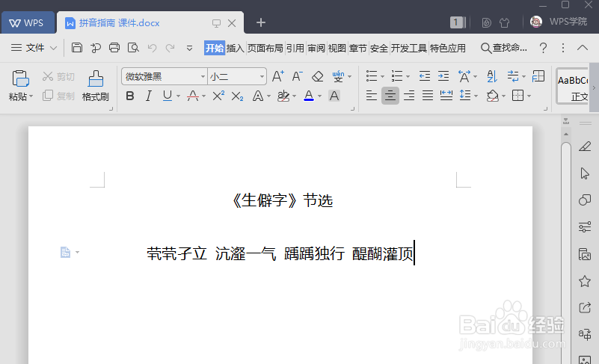Screen dimensions: 599x364
Task: Switch to the WPS home tab
Action: 26,23
